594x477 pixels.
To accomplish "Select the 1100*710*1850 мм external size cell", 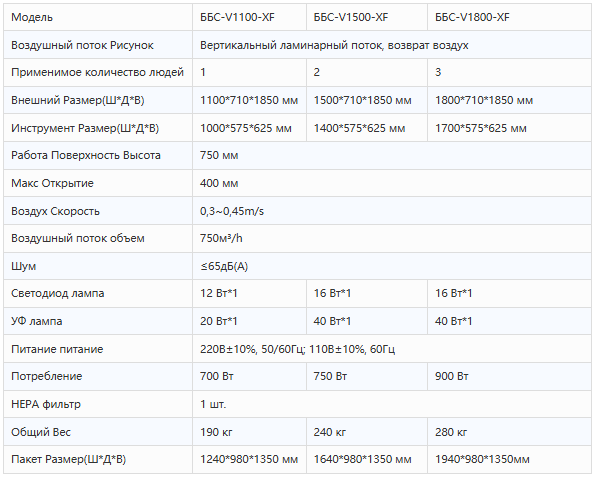I will 249,100.
